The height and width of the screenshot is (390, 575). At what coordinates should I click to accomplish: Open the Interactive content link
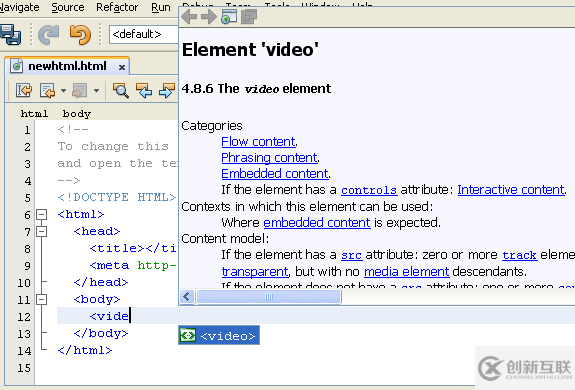point(511,190)
